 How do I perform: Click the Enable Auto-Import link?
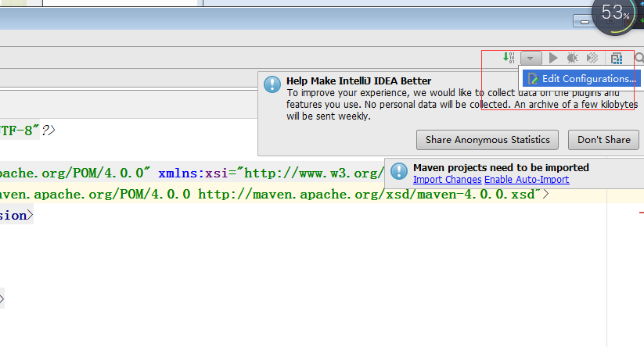(x=527, y=180)
